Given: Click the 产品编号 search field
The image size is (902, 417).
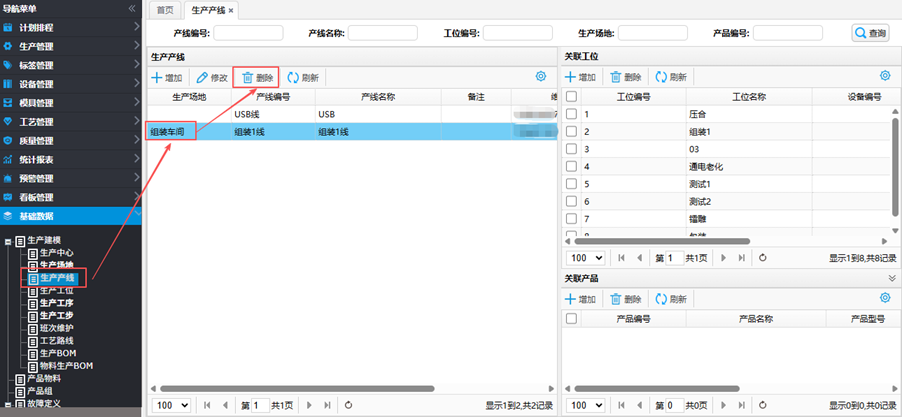Looking at the screenshot, I should (788, 33).
